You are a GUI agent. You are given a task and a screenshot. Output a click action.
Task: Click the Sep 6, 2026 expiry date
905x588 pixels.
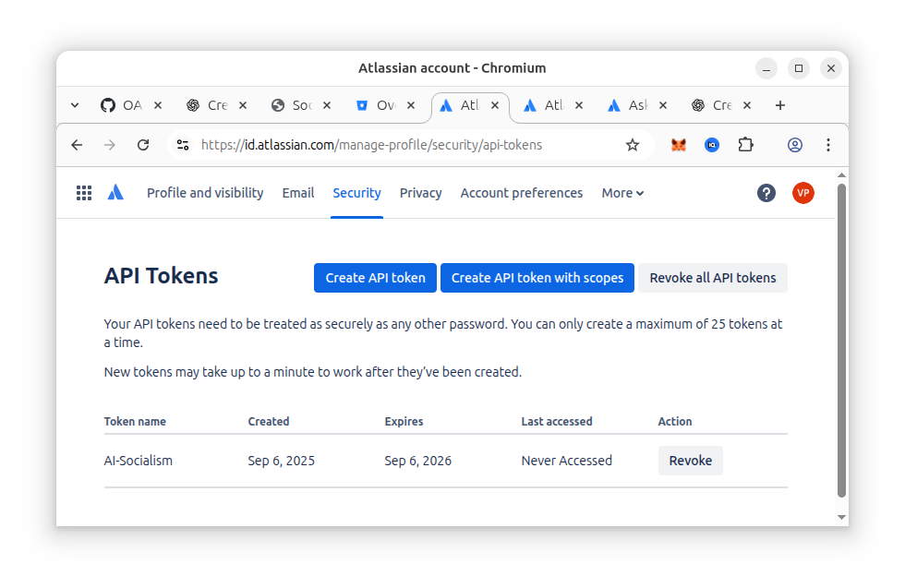click(x=417, y=461)
